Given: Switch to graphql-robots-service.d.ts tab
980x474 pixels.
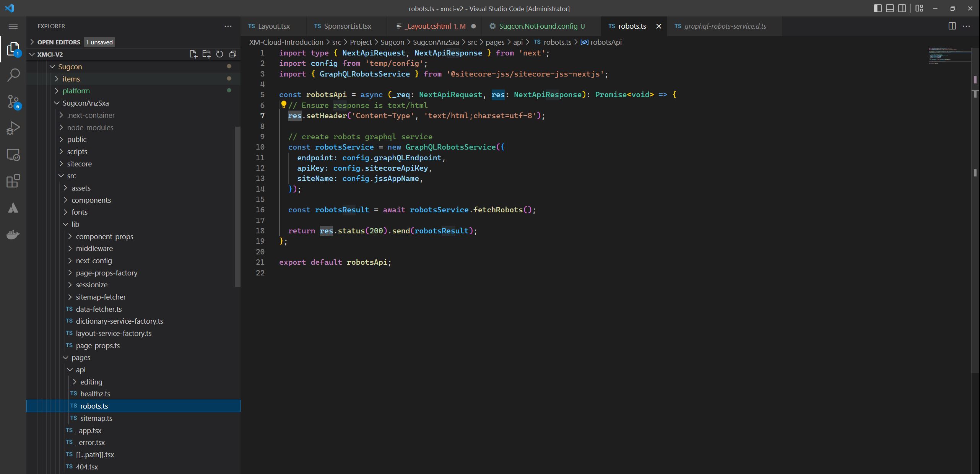Looking at the screenshot, I should coord(725,26).
